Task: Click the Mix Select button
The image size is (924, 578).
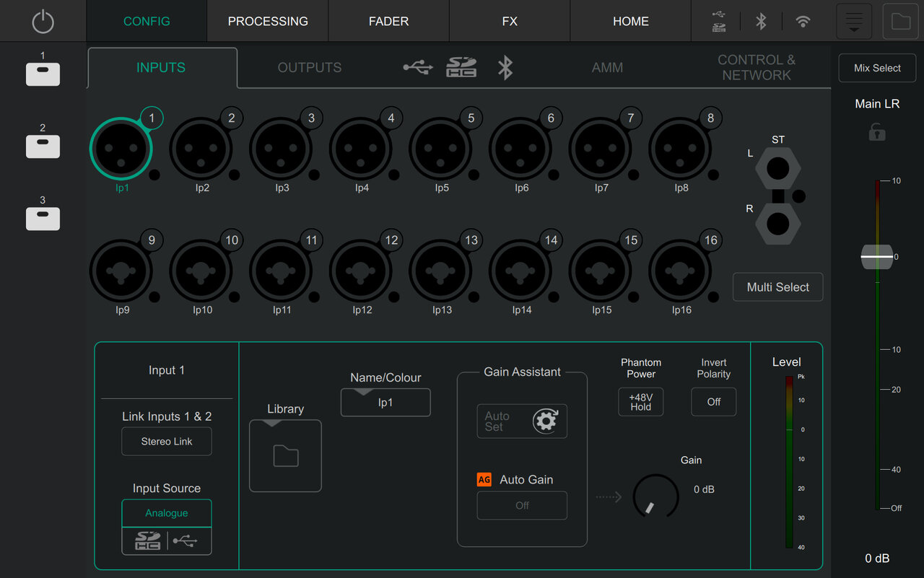Action: [x=877, y=68]
